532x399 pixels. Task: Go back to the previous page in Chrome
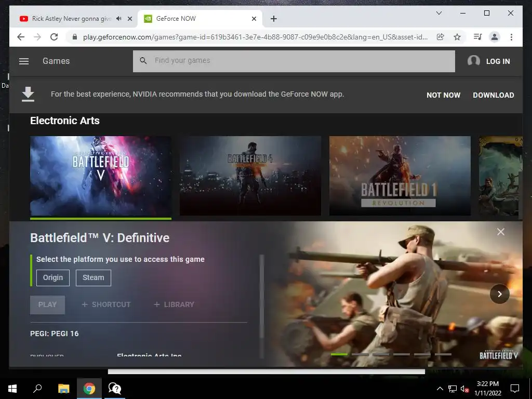pyautogui.click(x=21, y=37)
